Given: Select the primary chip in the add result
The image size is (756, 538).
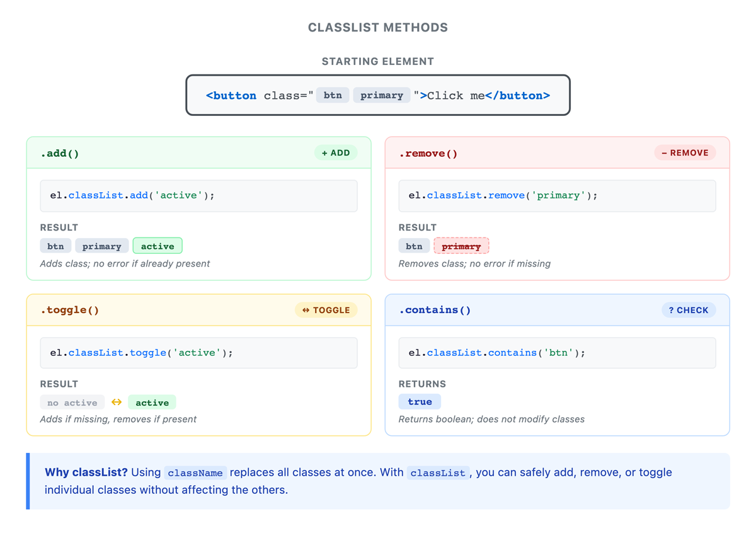Looking at the screenshot, I should click(102, 246).
